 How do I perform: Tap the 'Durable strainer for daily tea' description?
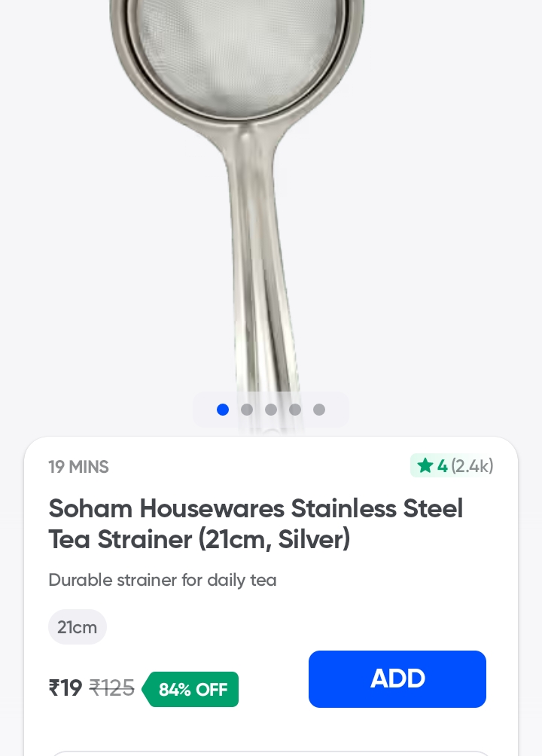tap(163, 581)
